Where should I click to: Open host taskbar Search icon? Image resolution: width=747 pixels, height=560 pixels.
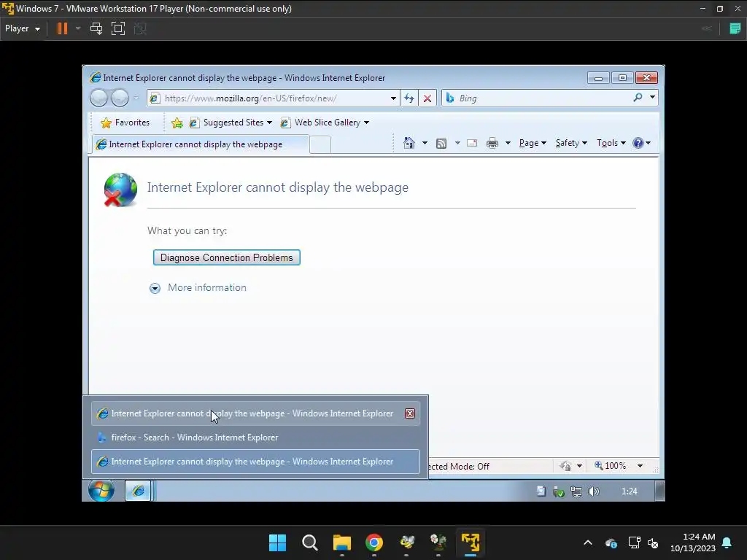309,542
